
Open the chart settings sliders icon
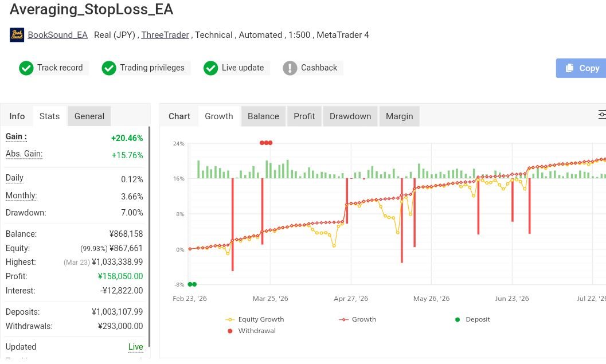[602, 115]
